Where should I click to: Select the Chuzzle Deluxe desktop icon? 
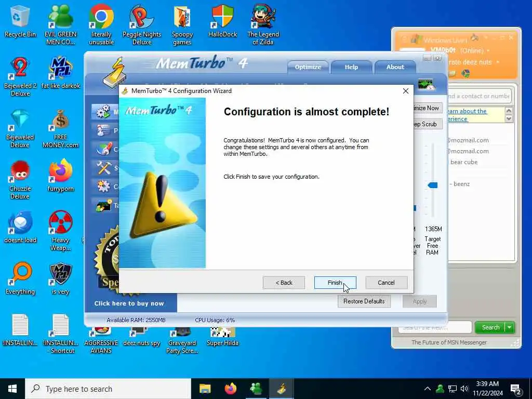[x=20, y=180]
